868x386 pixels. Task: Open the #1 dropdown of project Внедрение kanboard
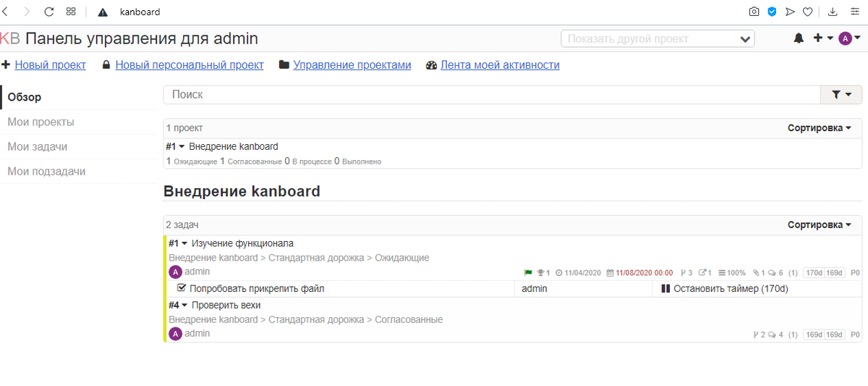pyautogui.click(x=176, y=146)
